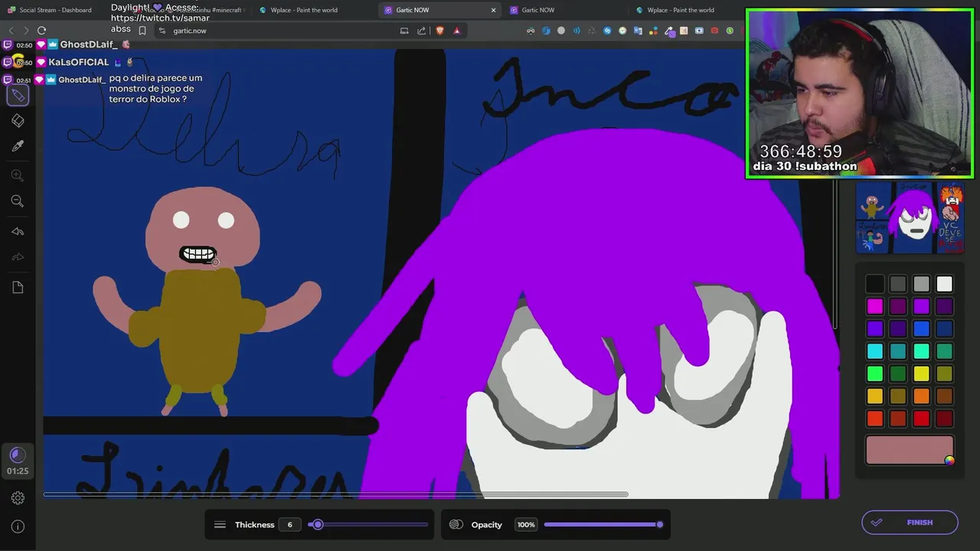This screenshot has height=551, width=980.
Task: Select the dark gray color swatch
Action: pyautogui.click(x=898, y=284)
